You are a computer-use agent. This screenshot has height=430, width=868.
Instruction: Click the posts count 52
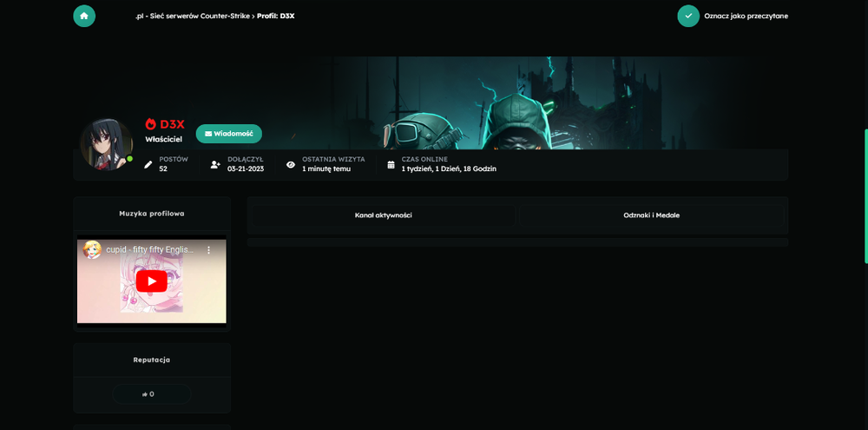163,169
